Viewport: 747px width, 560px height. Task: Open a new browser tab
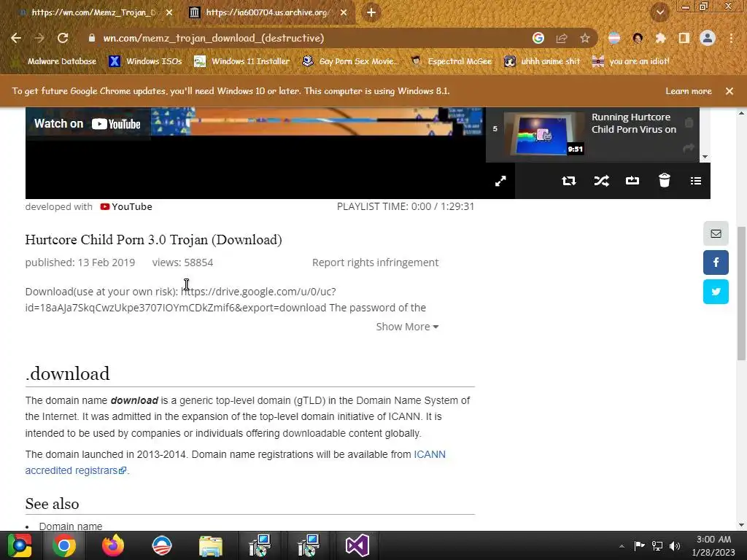371,12
